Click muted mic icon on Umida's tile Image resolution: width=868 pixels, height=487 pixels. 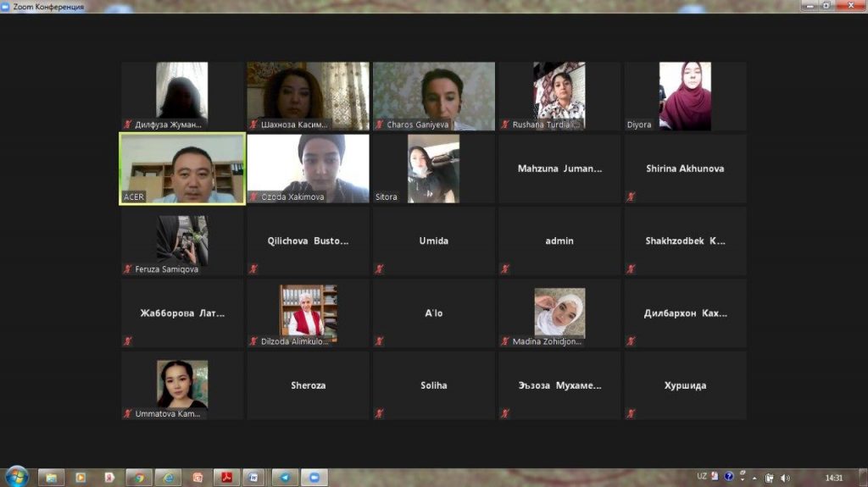coord(380,269)
